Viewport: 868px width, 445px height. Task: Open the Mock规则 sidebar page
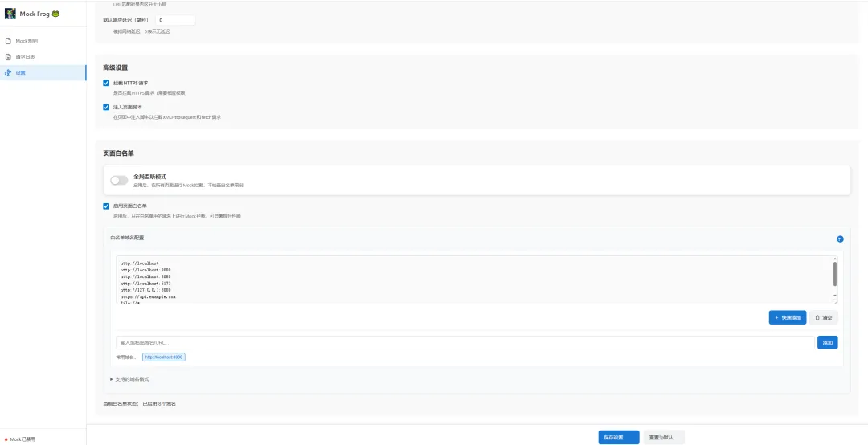[43, 41]
